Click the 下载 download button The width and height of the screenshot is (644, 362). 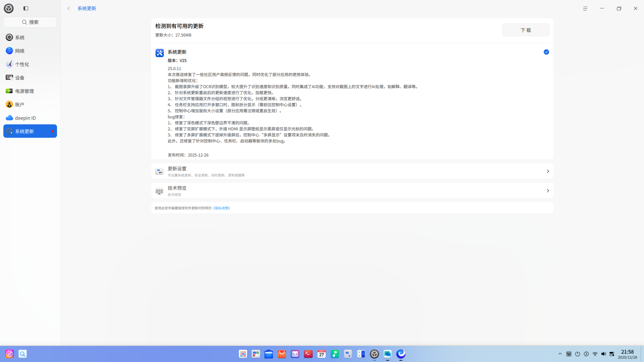click(526, 30)
